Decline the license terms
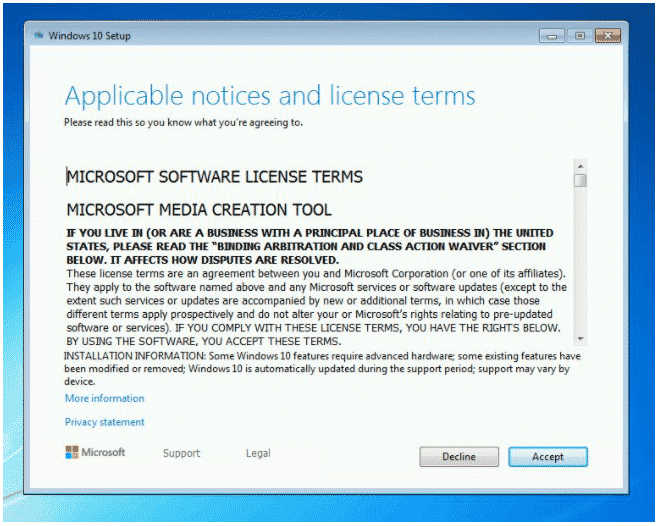Screen dimensions: 659x526 pos(459,457)
